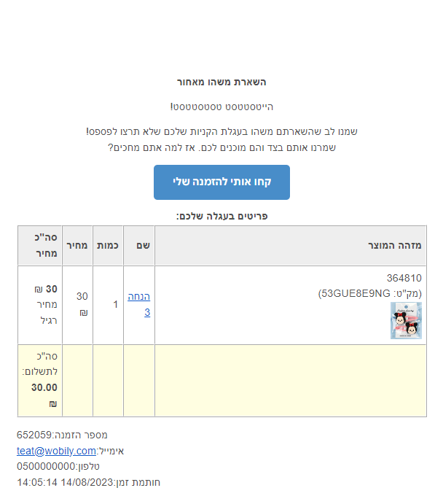443x504 pixels.
Task: Open the teat@wobily.com email link
Action: point(56,451)
